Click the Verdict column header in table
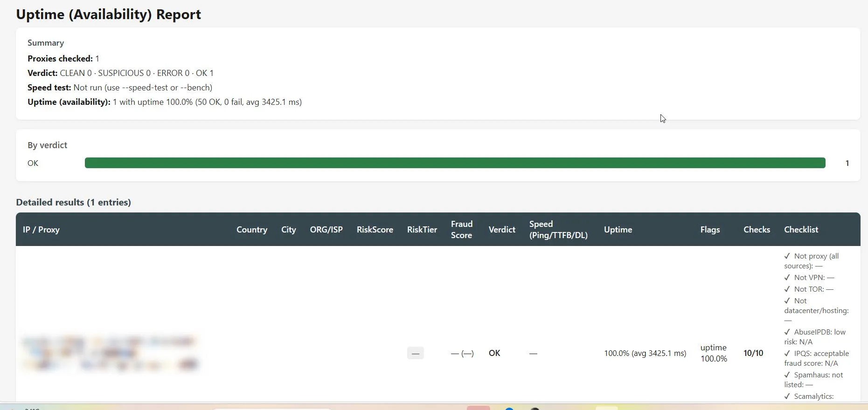868x410 pixels. 502,230
